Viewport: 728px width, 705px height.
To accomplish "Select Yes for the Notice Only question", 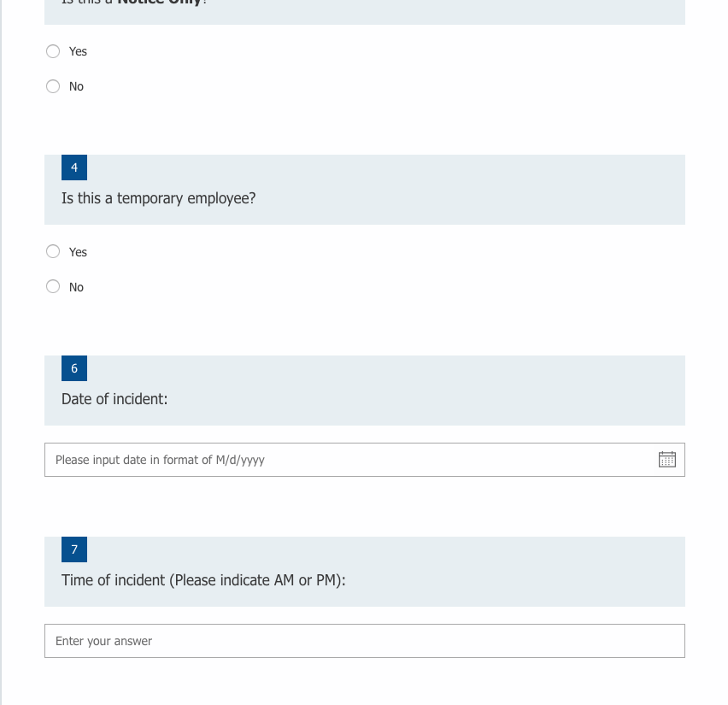I will (53, 51).
